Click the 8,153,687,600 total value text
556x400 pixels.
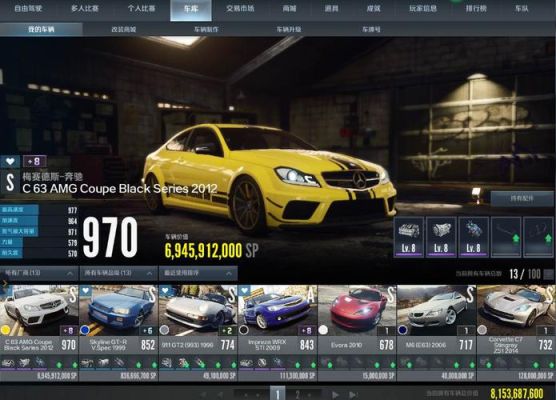[x=517, y=394]
